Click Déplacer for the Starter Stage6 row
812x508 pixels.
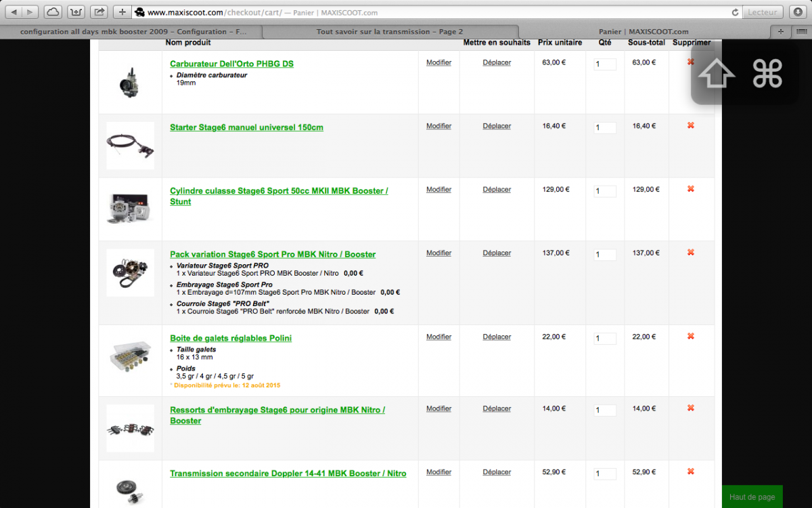pyautogui.click(x=497, y=126)
